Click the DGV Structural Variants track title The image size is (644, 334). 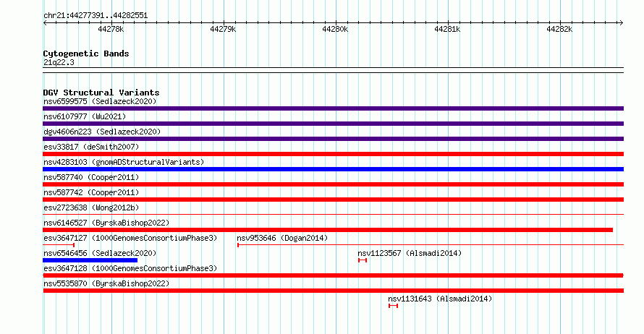click(x=101, y=93)
